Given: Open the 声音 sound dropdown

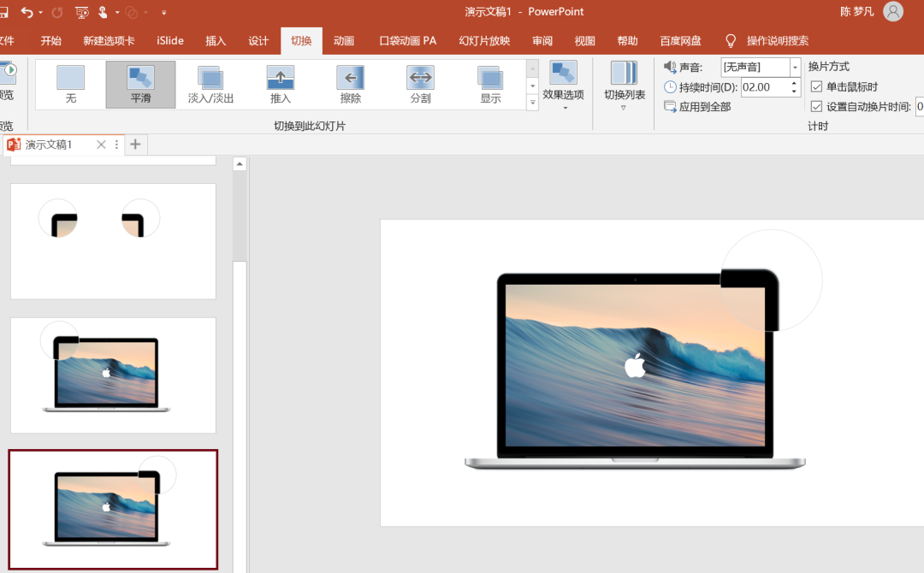Looking at the screenshot, I should [795, 67].
